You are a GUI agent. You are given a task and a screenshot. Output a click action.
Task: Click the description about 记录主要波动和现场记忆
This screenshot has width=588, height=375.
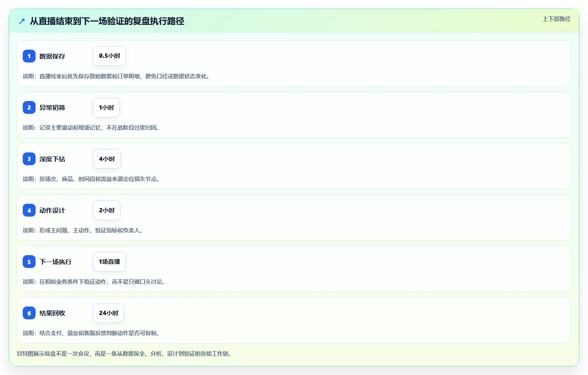point(91,128)
